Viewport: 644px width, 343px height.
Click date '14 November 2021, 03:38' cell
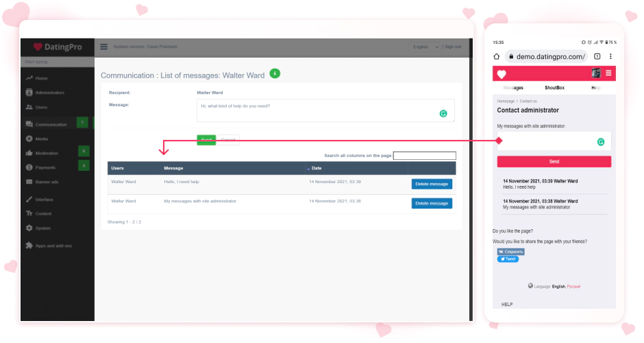tap(335, 201)
